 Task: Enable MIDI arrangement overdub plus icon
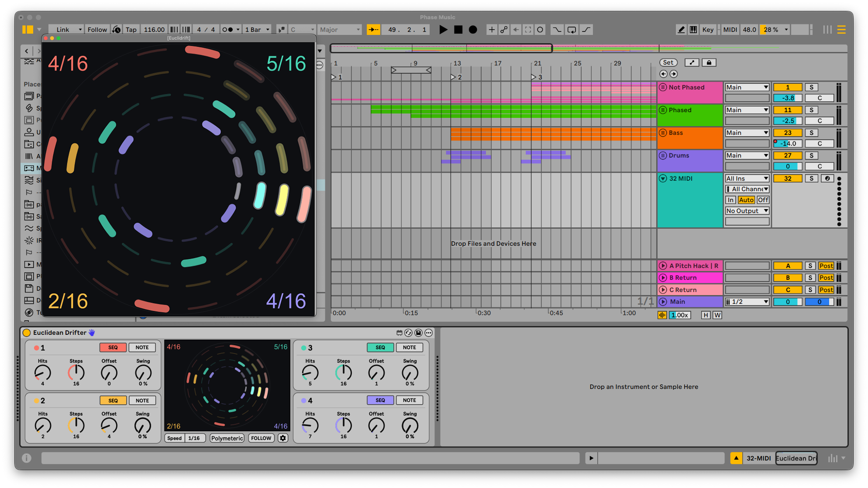click(492, 30)
